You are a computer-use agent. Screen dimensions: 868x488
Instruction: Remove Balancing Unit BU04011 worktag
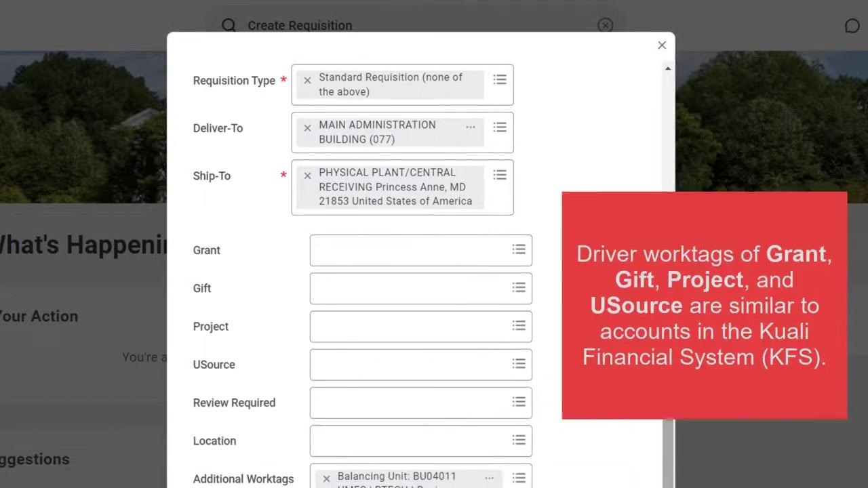click(x=326, y=479)
